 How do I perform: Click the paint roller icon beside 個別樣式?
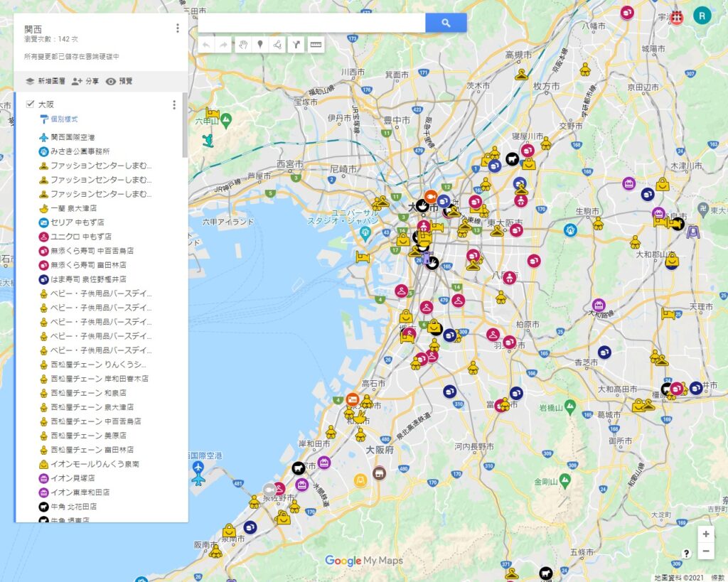coord(44,119)
